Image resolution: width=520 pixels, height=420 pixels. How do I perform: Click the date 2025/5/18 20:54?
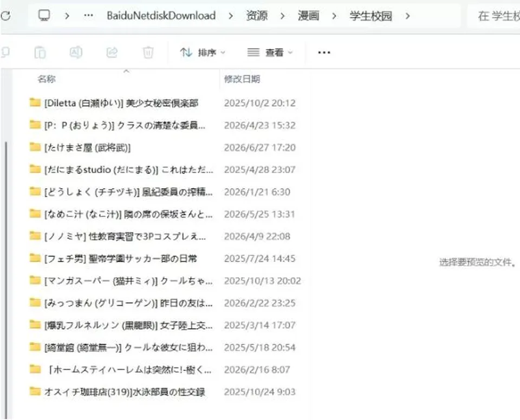(259, 347)
